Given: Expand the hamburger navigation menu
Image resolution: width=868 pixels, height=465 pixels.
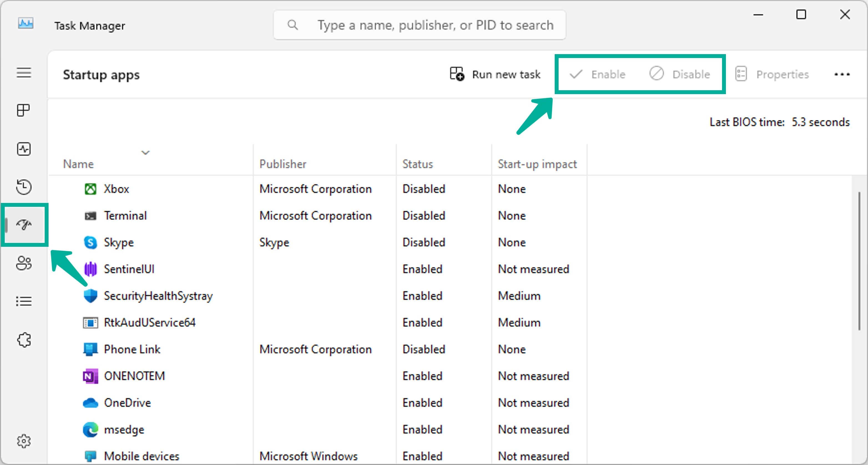Looking at the screenshot, I should click(24, 72).
